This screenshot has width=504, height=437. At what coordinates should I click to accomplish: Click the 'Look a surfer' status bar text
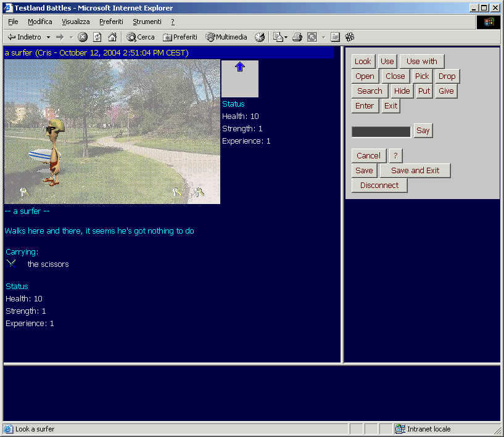pyautogui.click(x=35, y=429)
